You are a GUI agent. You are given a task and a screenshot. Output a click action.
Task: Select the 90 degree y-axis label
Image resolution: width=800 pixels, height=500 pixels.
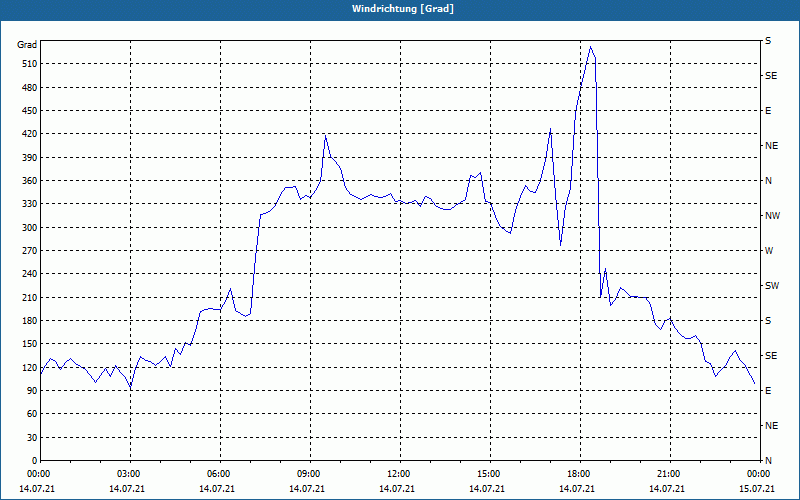coord(30,391)
